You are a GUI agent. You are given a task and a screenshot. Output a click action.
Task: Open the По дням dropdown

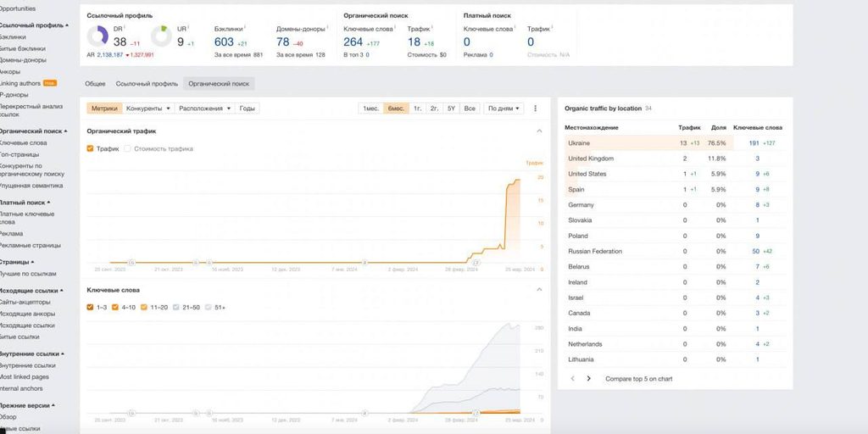click(x=504, y=108)
